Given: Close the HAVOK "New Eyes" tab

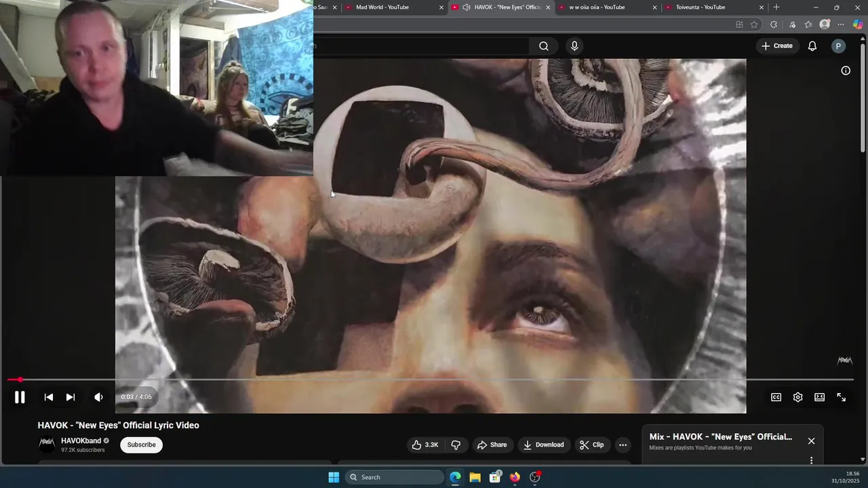Looking at the screenshot, I should 548,7.
